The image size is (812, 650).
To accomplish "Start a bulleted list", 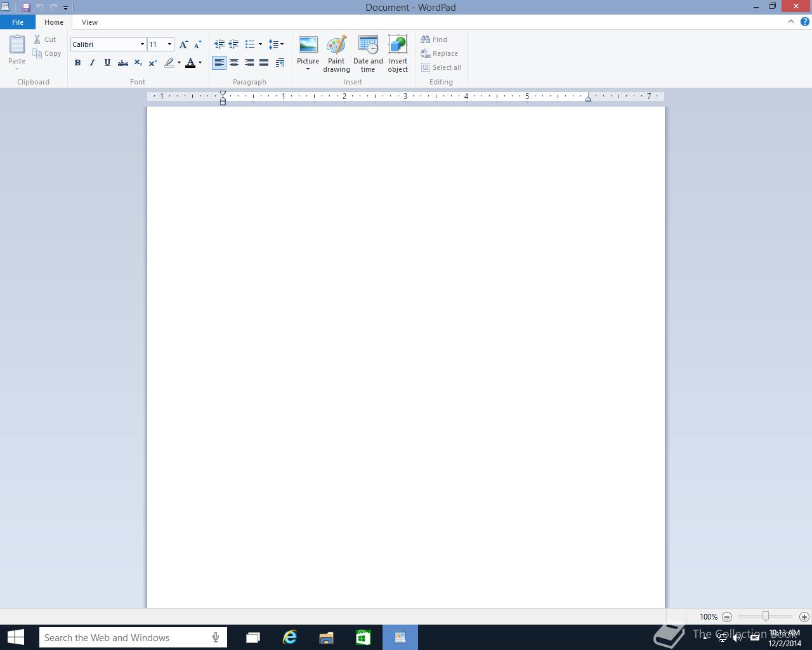I will pos(250,44).
